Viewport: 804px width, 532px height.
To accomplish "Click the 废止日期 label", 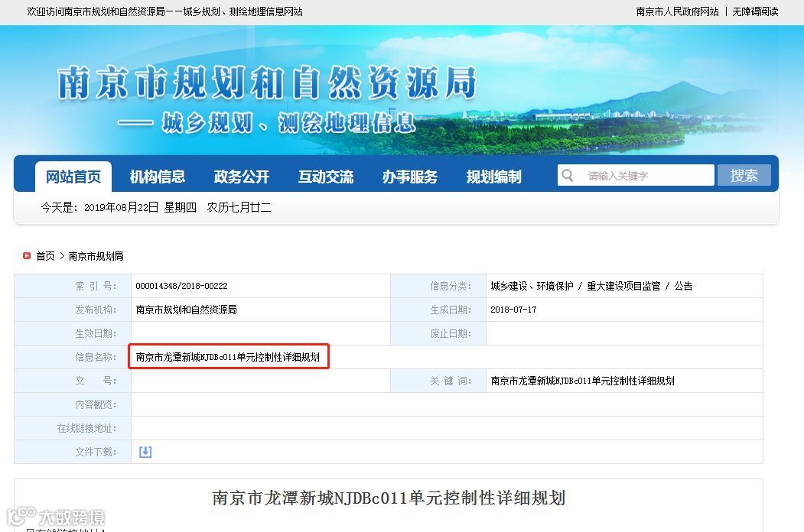I will pos(451,334).
